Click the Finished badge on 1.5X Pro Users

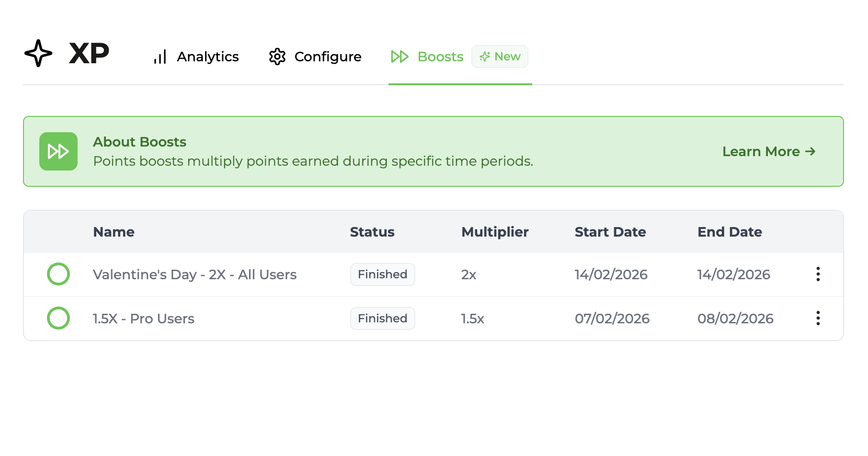coord(382,319)
